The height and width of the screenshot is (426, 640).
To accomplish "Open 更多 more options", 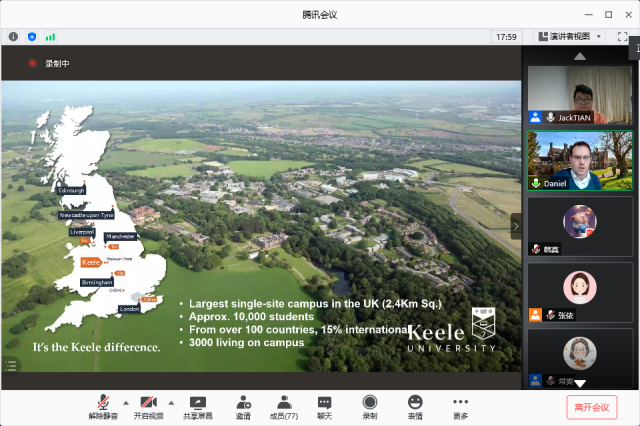I will click(460, 407).
